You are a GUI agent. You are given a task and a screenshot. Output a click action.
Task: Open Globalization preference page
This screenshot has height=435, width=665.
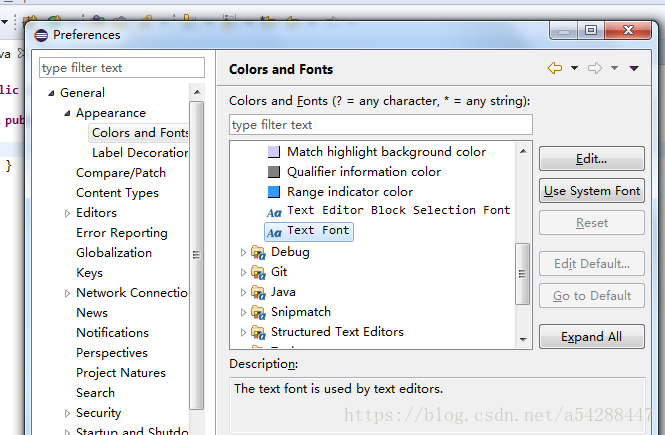(x=114, y=253)
